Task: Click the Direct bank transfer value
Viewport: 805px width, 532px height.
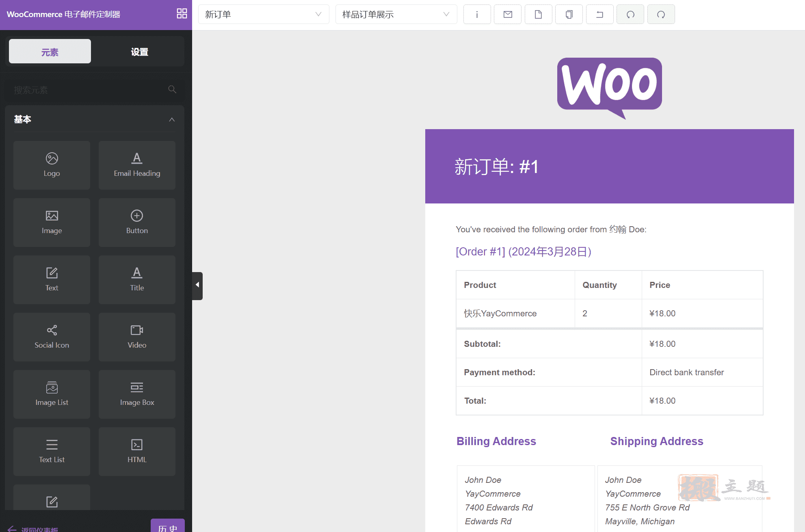Action: point(686,372)
